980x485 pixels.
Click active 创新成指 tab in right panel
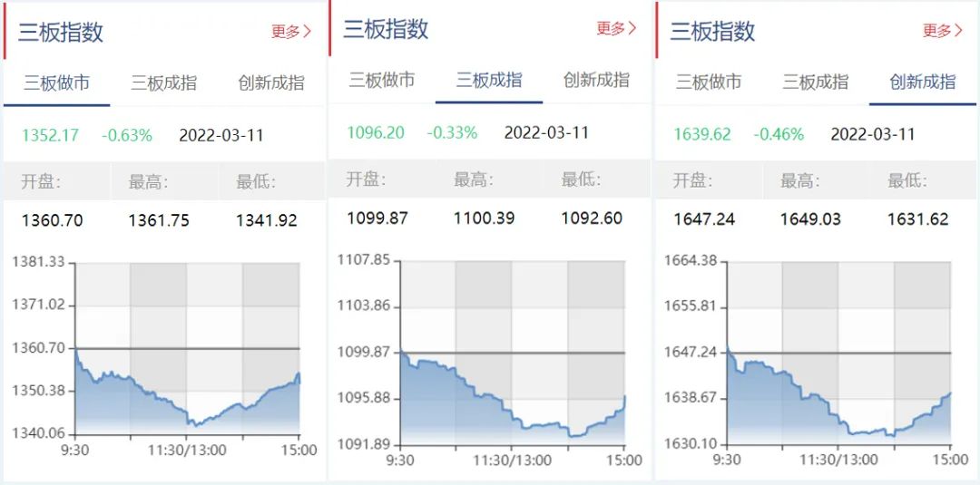coord(923,82)
